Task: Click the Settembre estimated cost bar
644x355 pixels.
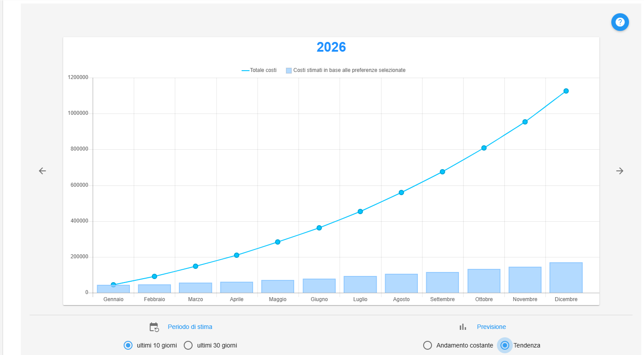Action: (x=443, y=283)
